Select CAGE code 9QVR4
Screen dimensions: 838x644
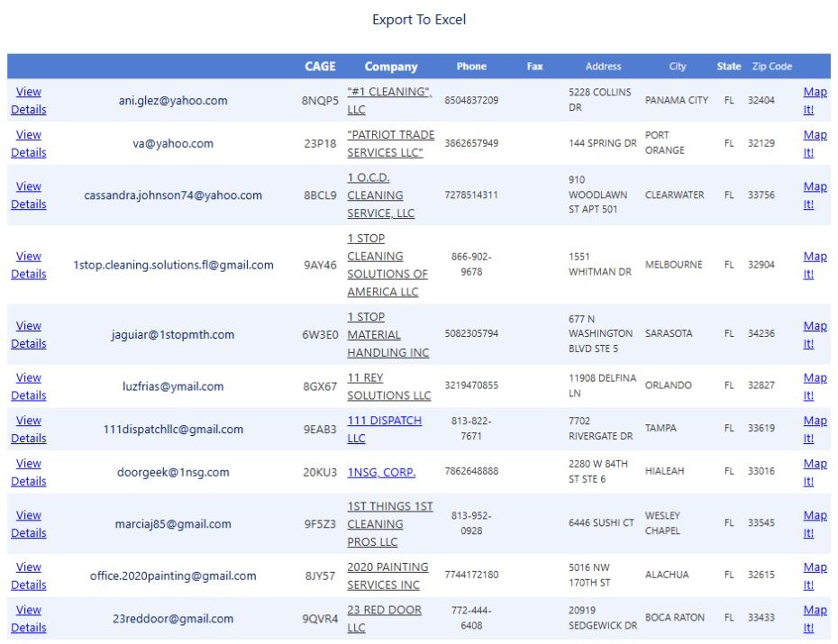320,619
